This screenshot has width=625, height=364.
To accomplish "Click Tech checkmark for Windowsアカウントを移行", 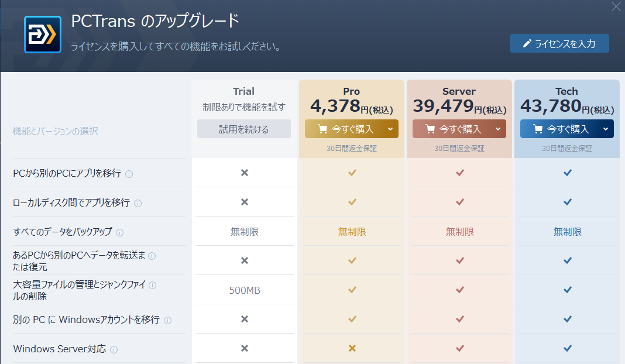I will (x=568, y=319).
